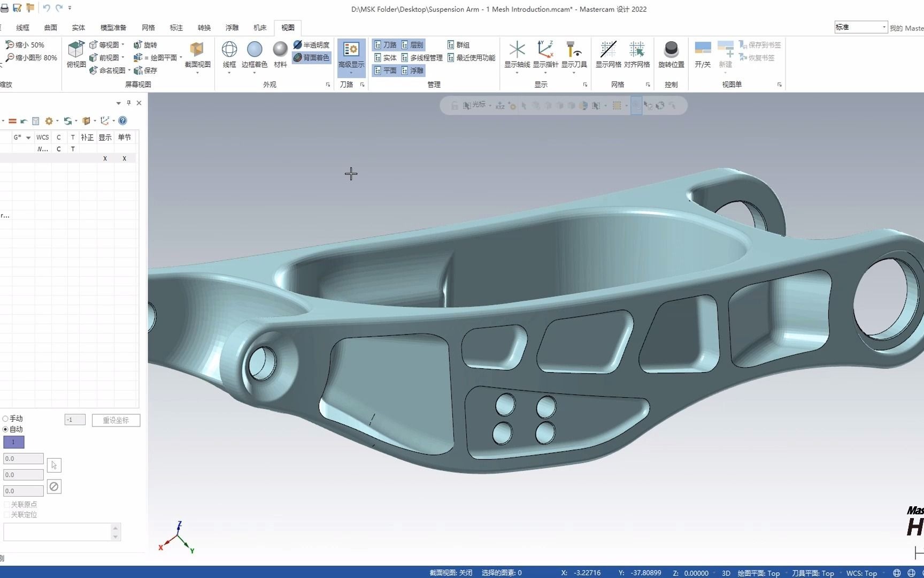Click the undo arrow in quick access toolbar
924x578 pixels.
point(47,8)
